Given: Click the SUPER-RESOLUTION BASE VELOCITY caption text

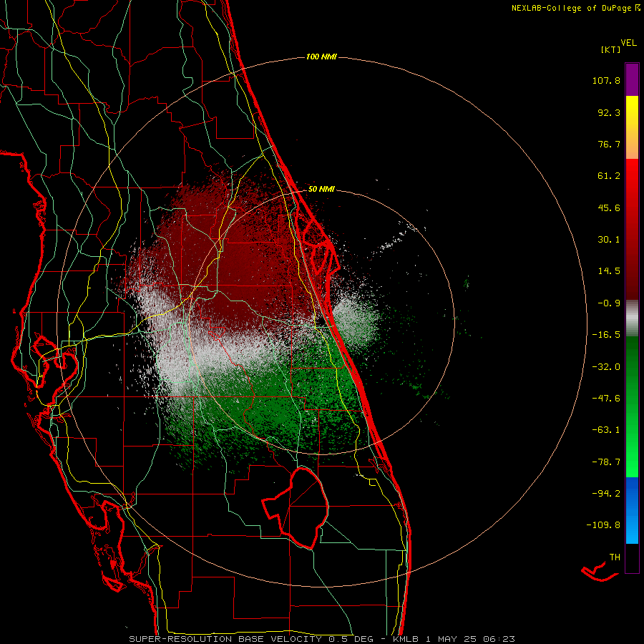Looking at the screenshot, I should click(225, 639).
